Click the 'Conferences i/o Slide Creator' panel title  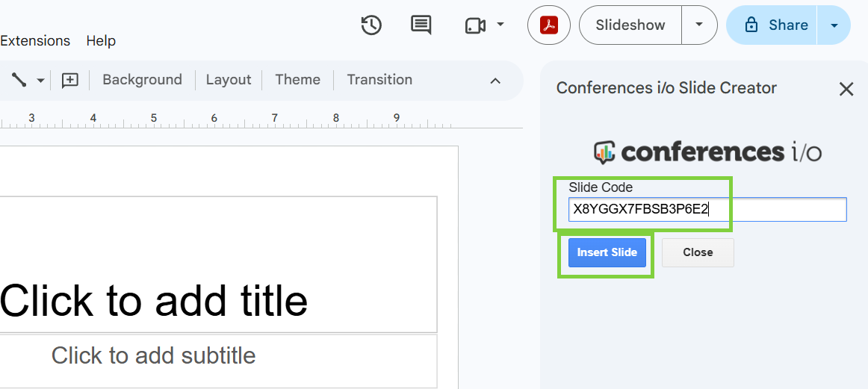pyautogui.click(x=666, y=88)
